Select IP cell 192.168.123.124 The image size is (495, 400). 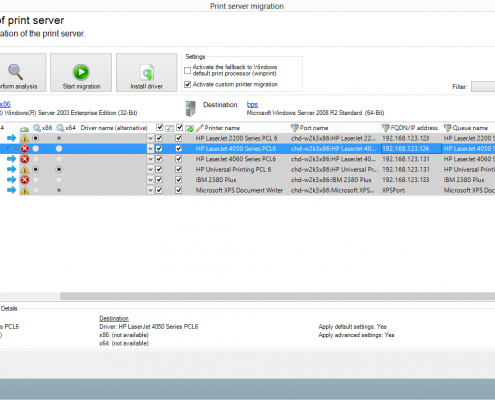(x=411, y=149)
